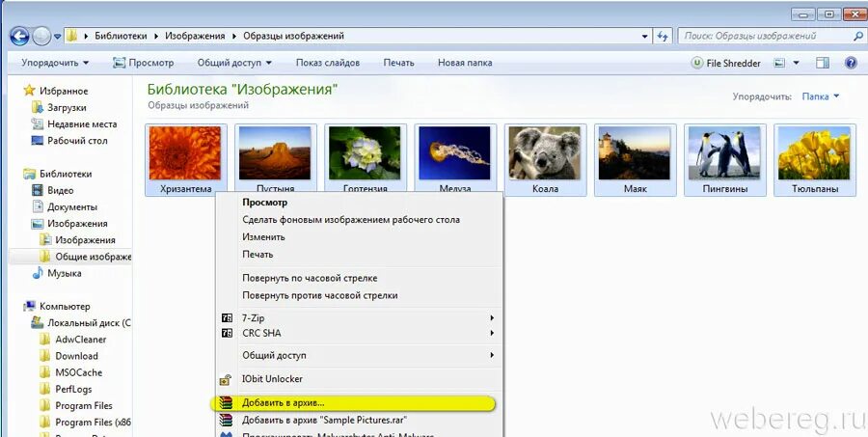This screenshot has height=437, width=868.
Task: Open Загрузки in the navigation pane
Action: pyautogui.click(x=59, y=107)
